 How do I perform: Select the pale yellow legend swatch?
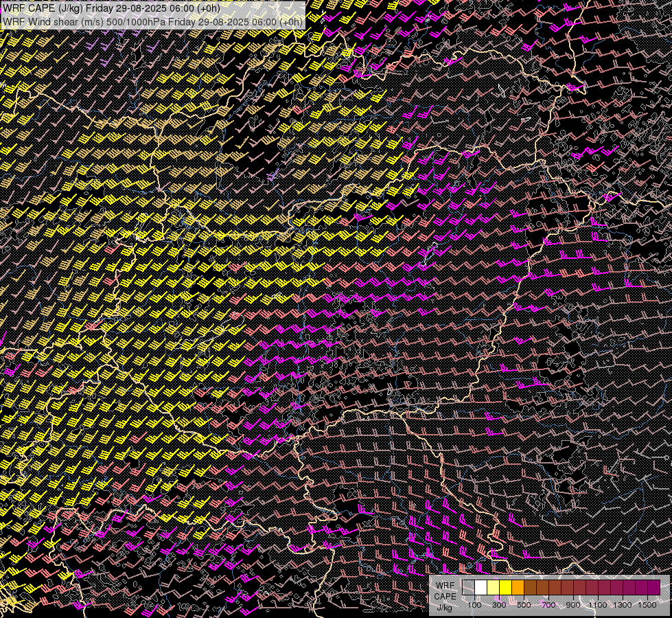point(494,588)
